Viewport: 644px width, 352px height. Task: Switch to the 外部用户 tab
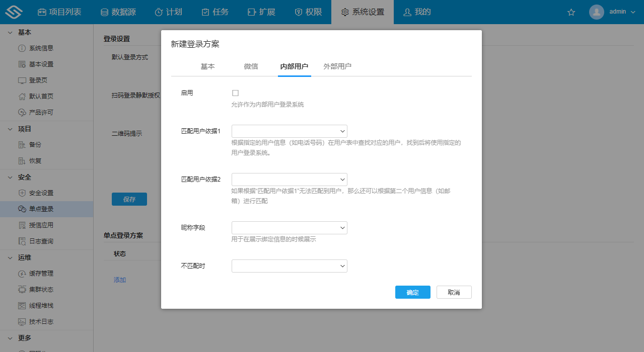point(337,66)
